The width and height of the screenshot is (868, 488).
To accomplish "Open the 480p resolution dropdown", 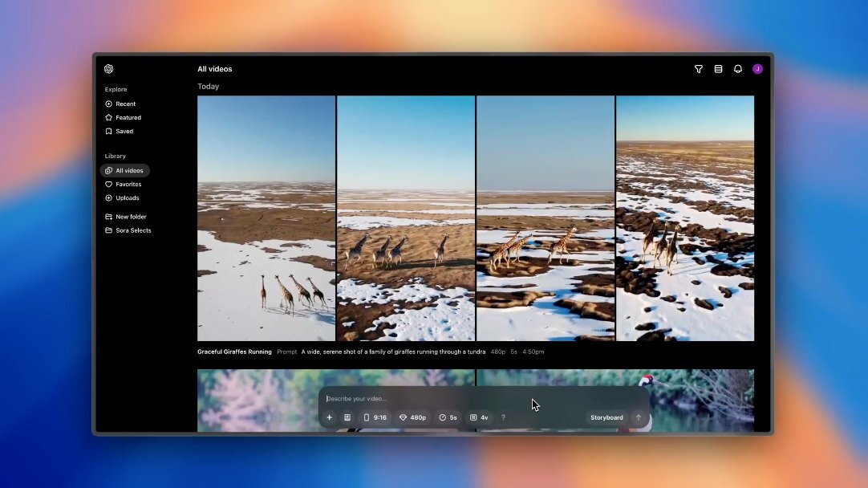I will pyautogui.click(x=412, y=417).
